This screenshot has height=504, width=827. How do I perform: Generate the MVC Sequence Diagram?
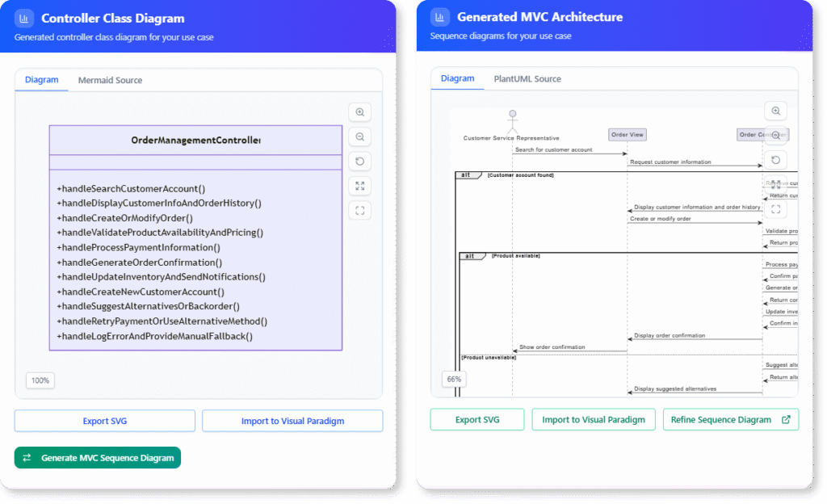click(x=97, y=457)
